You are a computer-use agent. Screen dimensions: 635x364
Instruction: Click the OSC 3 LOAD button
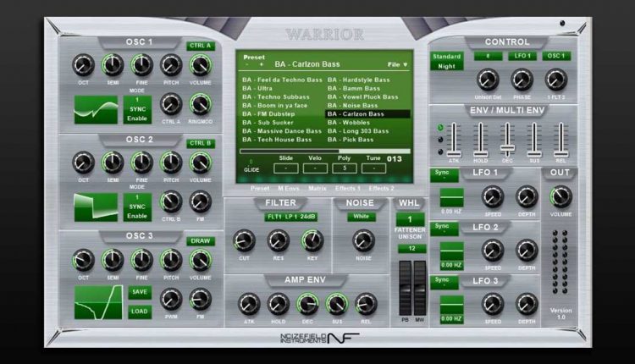click(140, 312)
